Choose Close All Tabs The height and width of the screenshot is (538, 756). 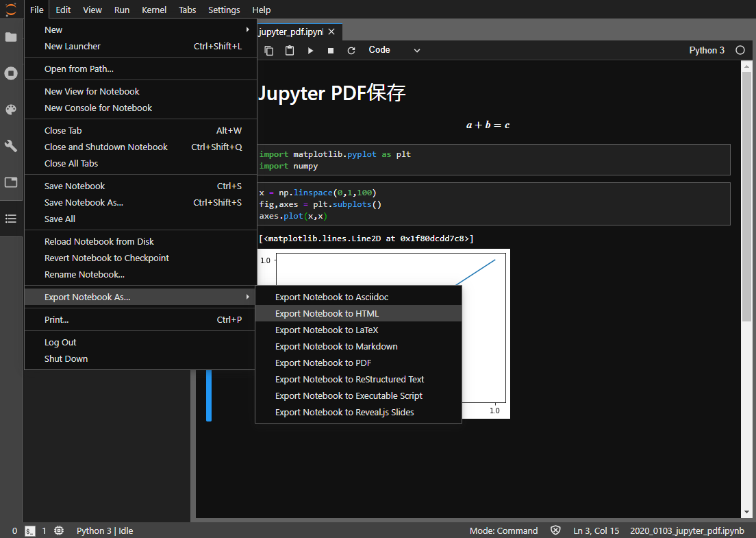[x=140, y=164]
